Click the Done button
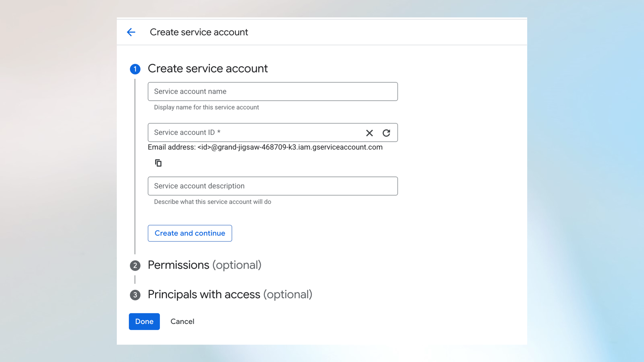The height and width of the screenshot is (362, 644). tap(144, 322)
